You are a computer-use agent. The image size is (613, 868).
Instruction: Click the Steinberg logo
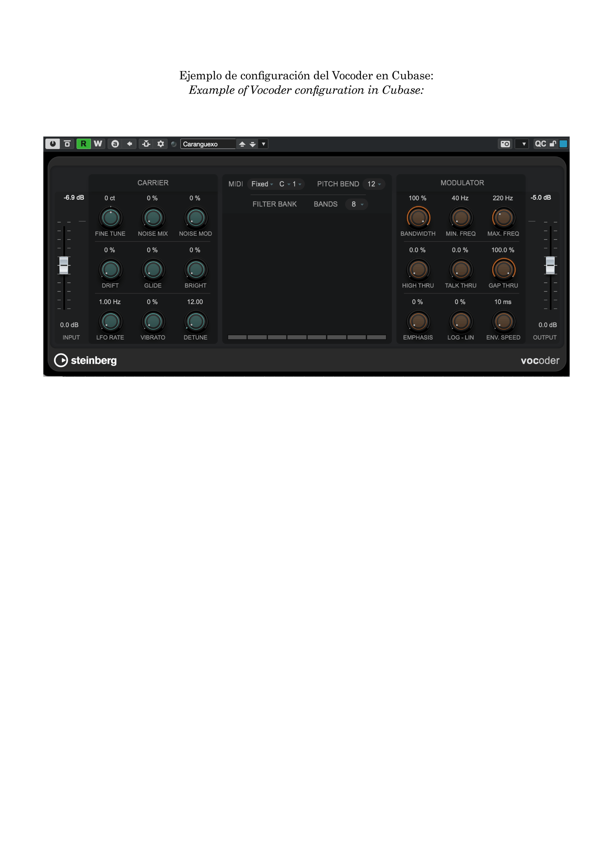[x=85, y=360]
